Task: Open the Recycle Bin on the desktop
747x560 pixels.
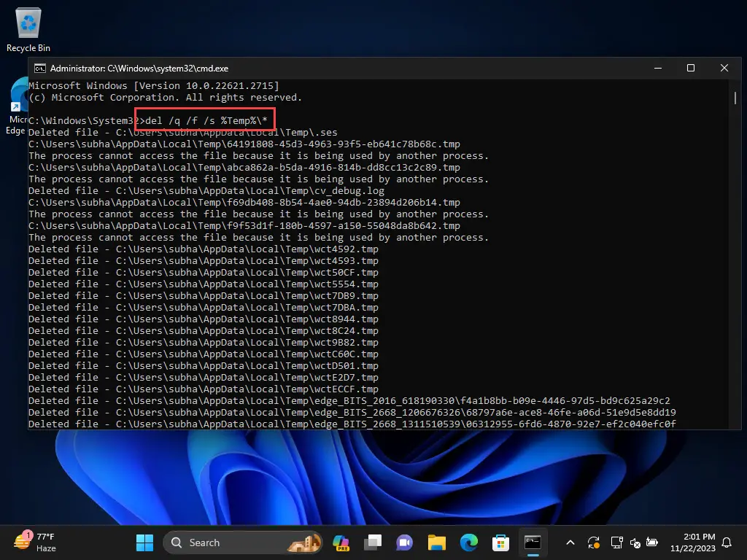Action: pos(27,22)
